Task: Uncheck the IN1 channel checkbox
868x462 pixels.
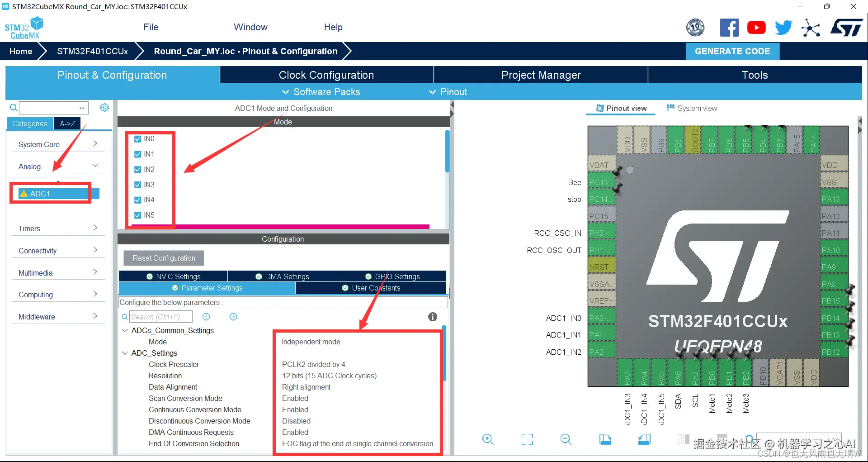Action: click(138, 154)
